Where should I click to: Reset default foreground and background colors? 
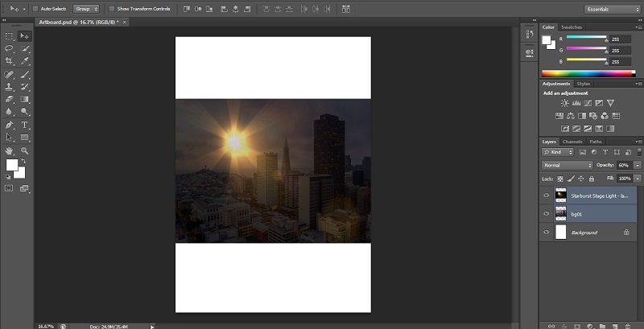pyautogui.click(x=8, y=177)
